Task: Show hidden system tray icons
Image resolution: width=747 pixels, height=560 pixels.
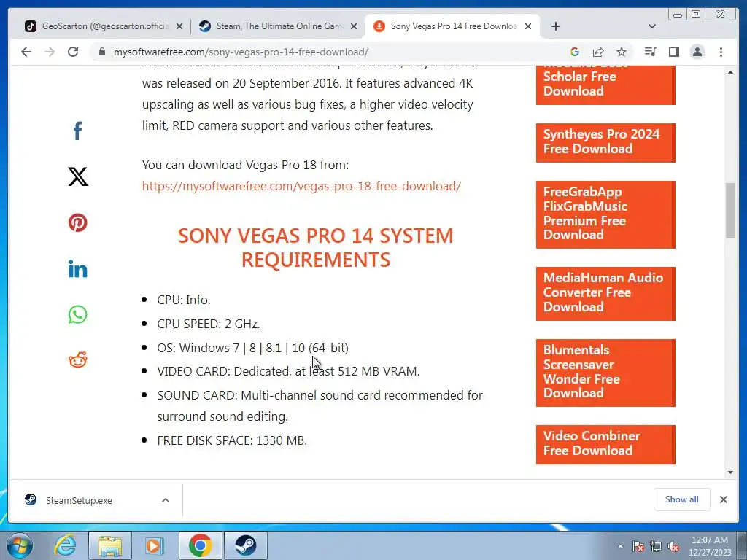Action: 620,546
